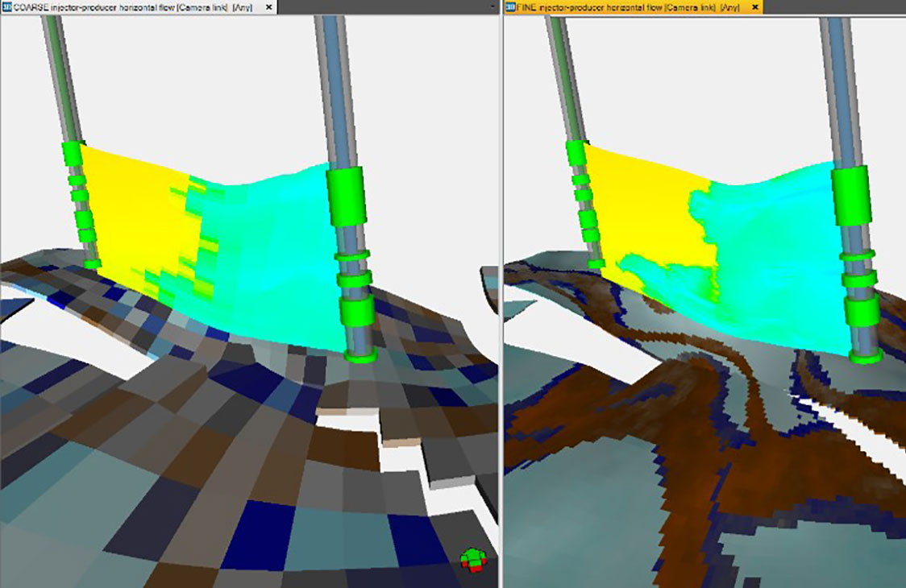Select the top green perforation on the COARSE injector well
The image size is (906, 588).
(72, 154)
